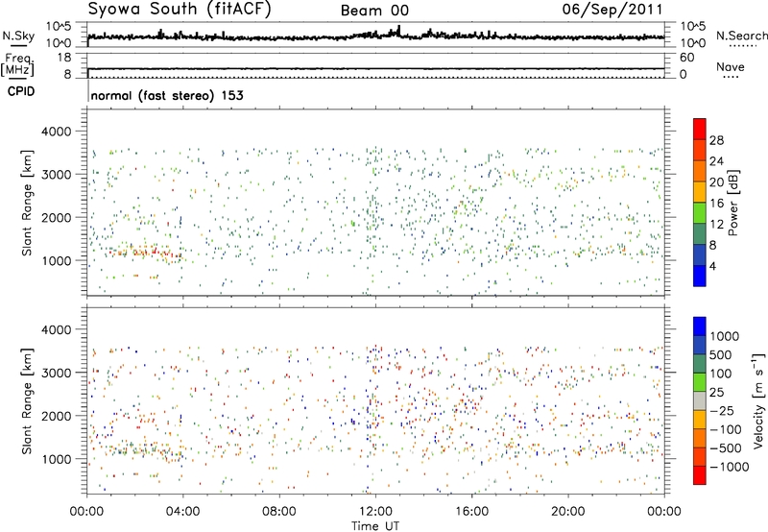
Task: Pick the red bottom segment of the velocity colorbar
Action: coord(700,475)
